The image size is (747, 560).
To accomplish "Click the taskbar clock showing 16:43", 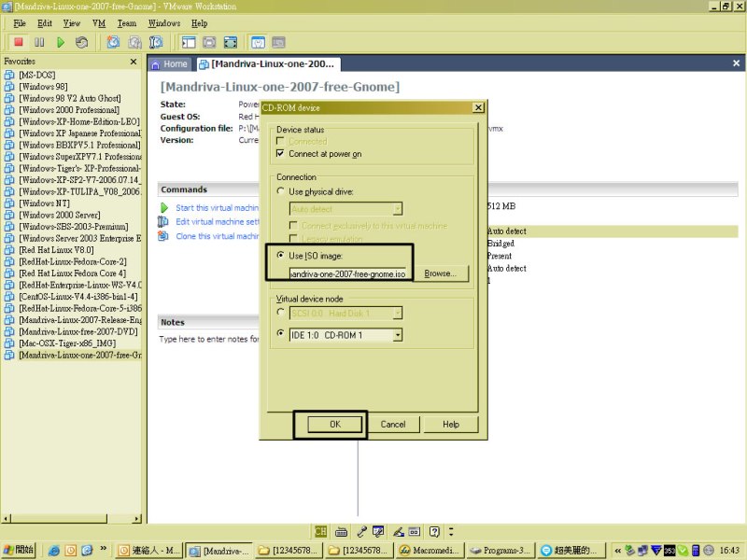I will (x=729, y=551).
